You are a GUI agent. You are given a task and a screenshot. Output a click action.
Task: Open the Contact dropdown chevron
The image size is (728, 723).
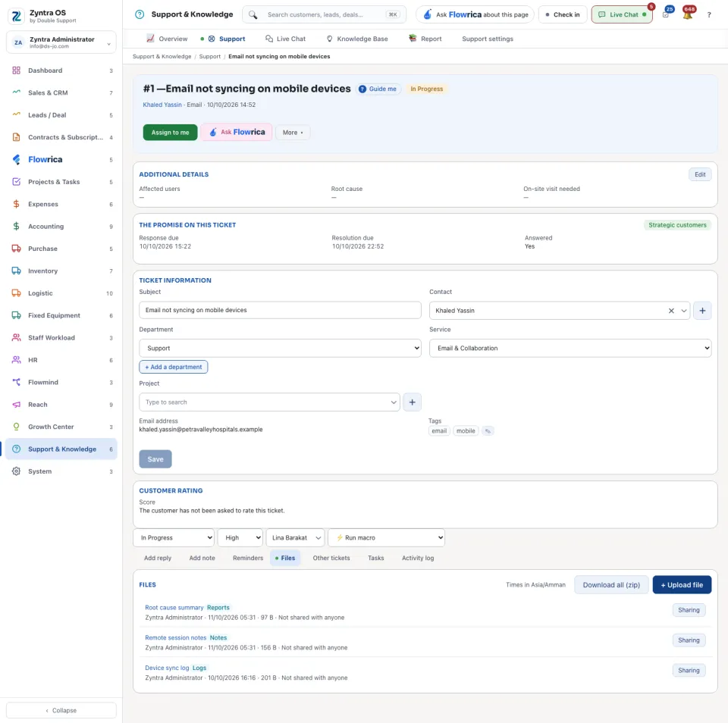[684, 311]
